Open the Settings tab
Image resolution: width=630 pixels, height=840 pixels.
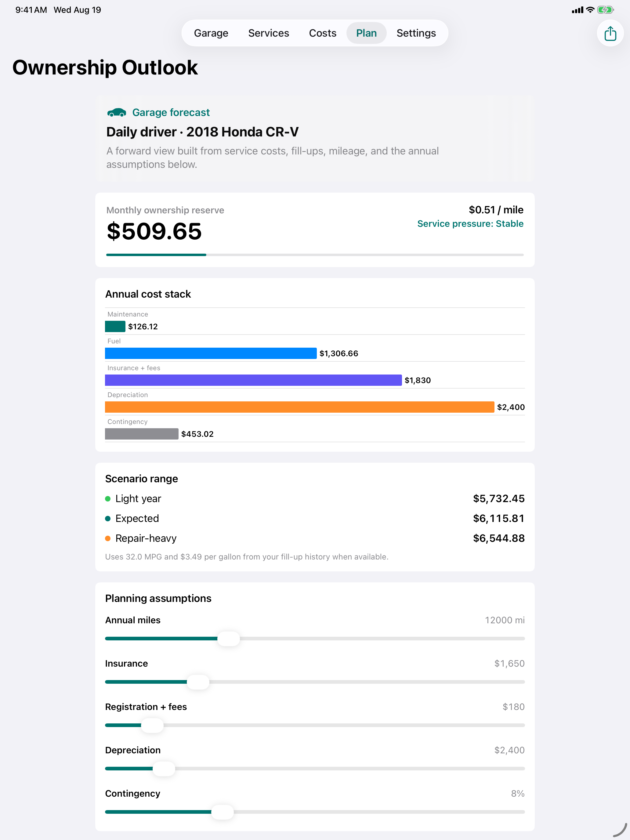(416, 33)
